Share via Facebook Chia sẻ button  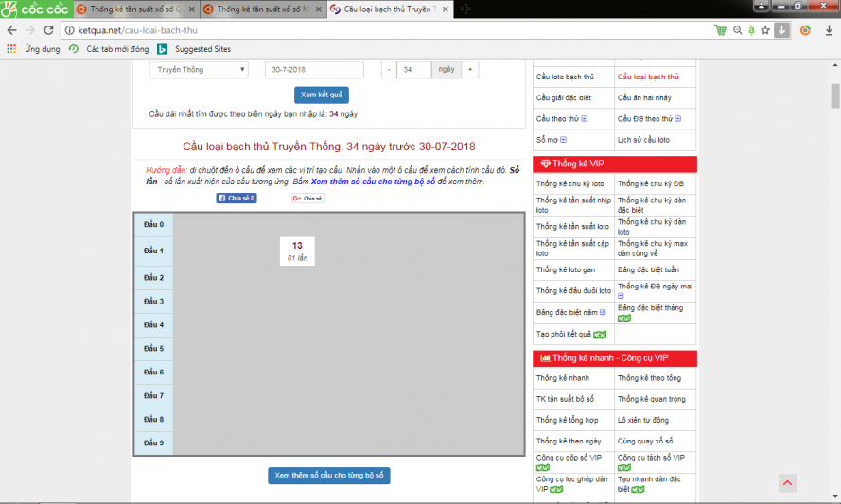click(x=236, y=199)
